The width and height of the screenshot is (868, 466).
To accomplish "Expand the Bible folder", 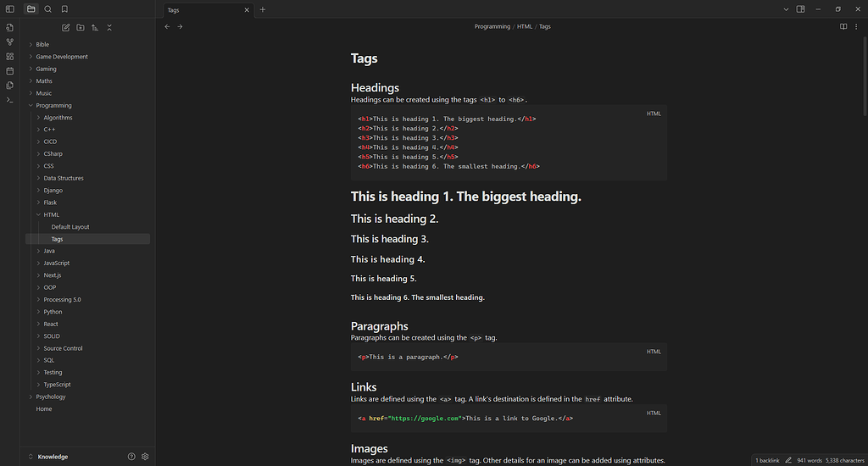I will [x=87, y=44].
